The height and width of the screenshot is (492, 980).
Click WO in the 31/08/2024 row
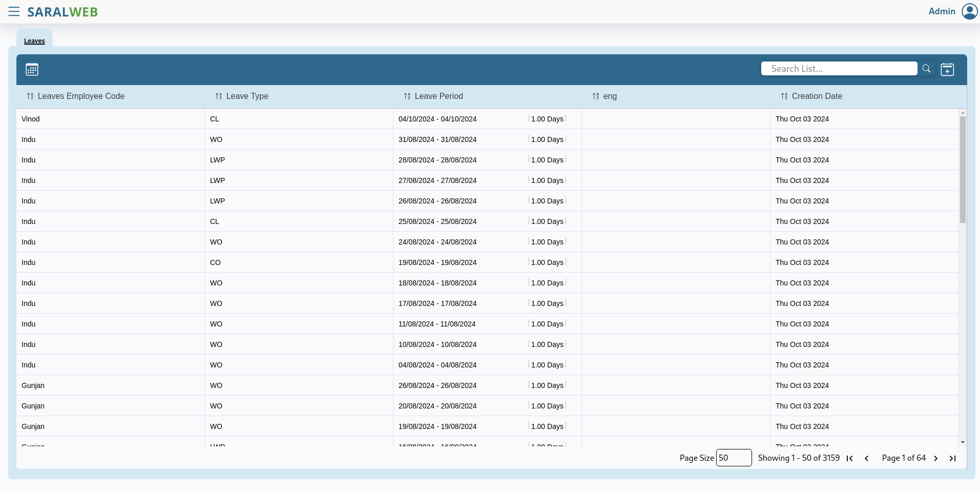point(216,139)
